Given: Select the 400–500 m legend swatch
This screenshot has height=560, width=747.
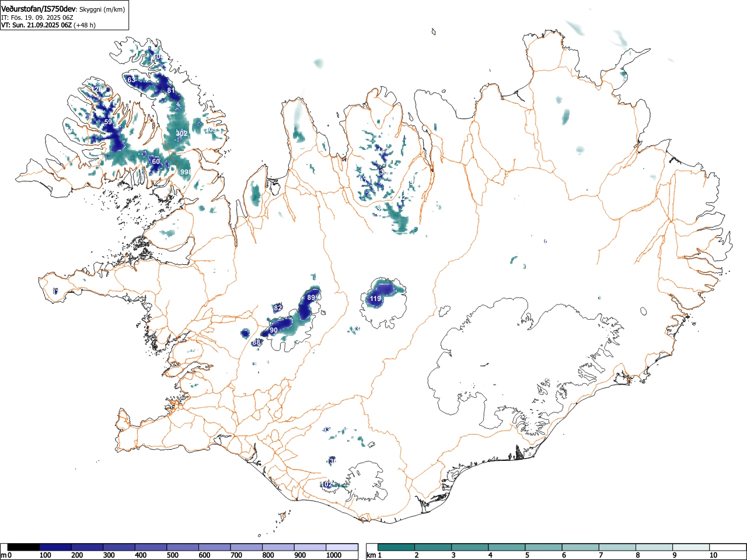Looking at the screenshot, I should [x=151, y=547].
